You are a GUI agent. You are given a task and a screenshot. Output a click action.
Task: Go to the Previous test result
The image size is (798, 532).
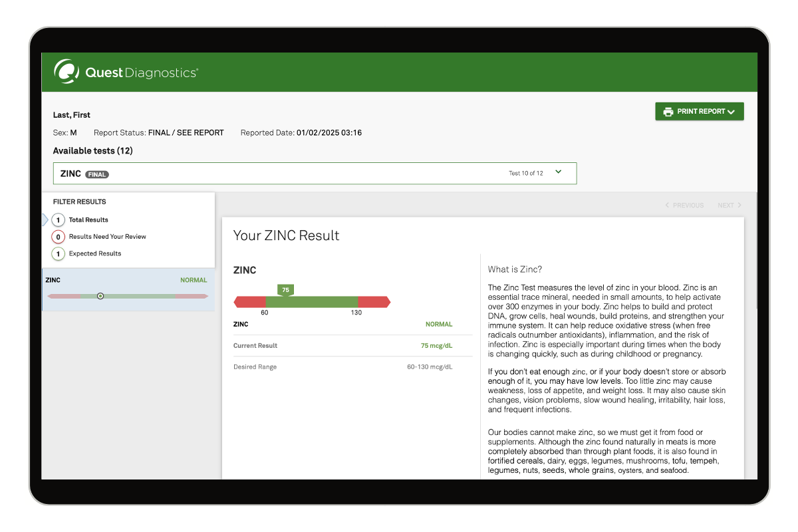tap(684, 205)
